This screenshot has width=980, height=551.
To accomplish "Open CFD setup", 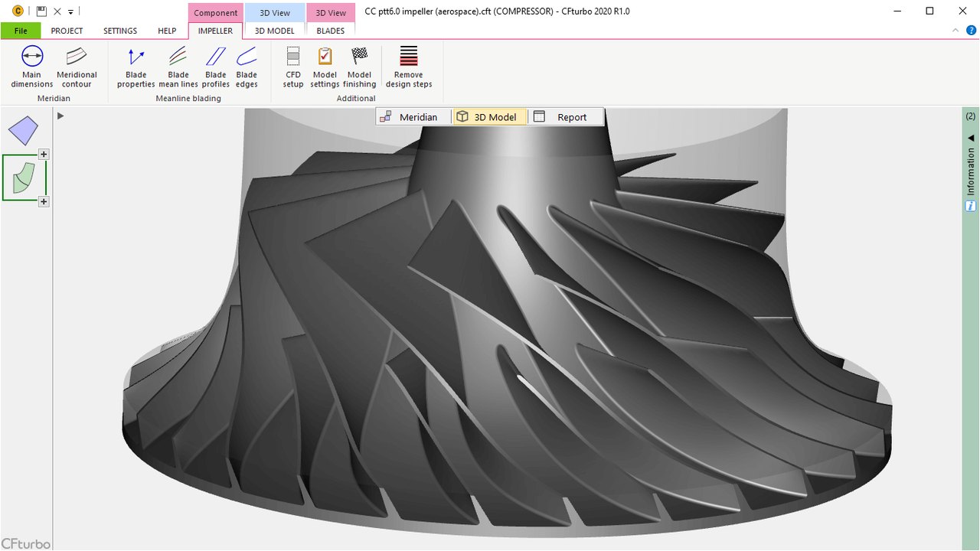I will click(293, 67).
